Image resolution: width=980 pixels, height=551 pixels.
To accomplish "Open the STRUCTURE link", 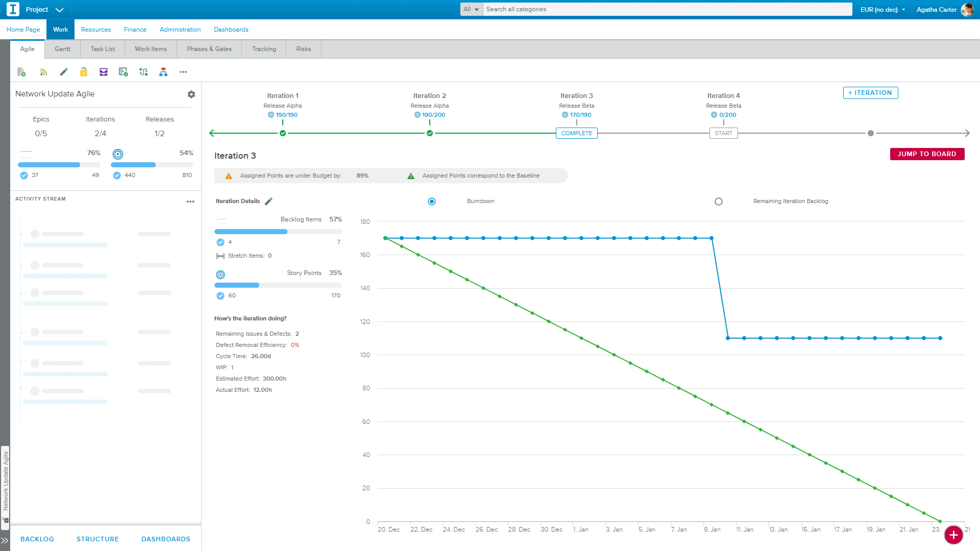I will coord(97,539).
